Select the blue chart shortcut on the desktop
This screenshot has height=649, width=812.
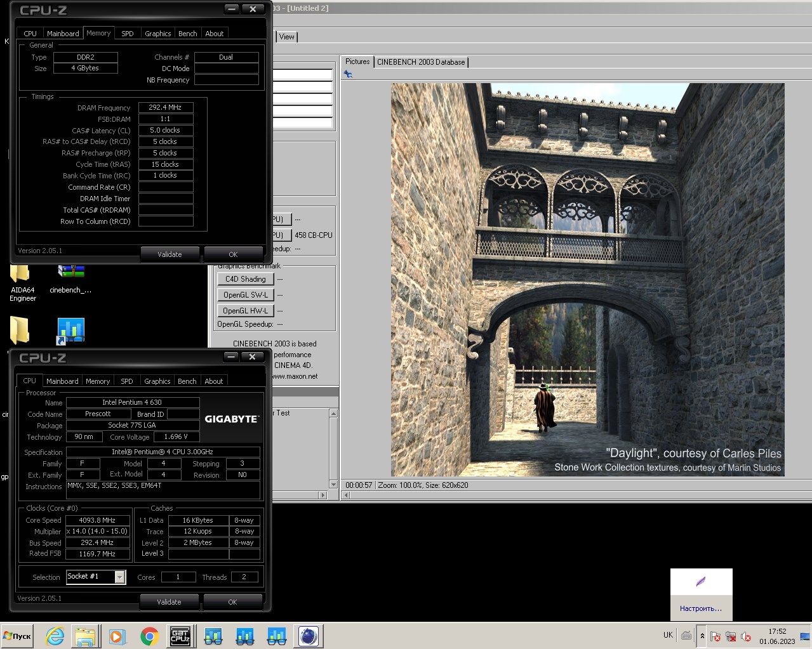click(x=70, y=331)
